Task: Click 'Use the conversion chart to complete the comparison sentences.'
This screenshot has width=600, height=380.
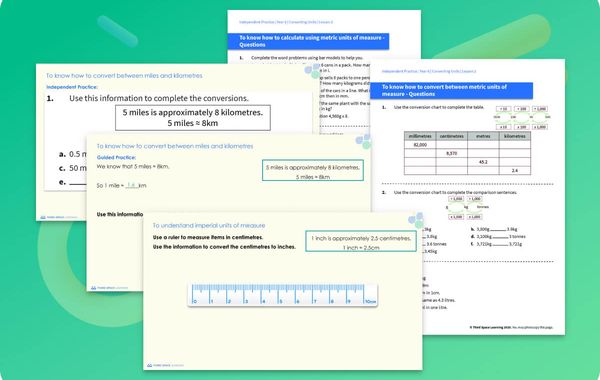Action: 455,192
